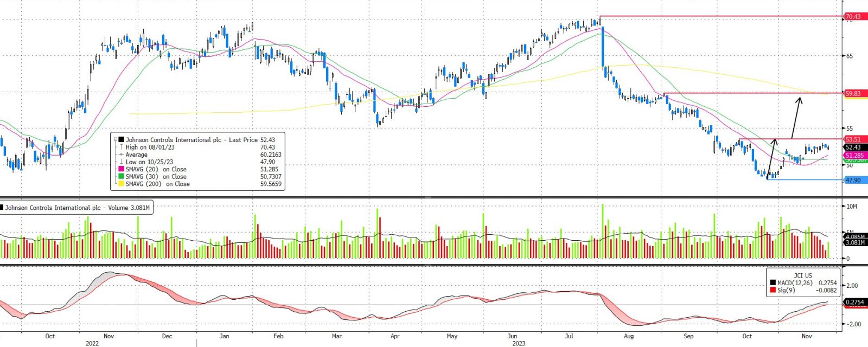
Task: Click the 51.285 magenta axis label
Action: coord(854,155)
